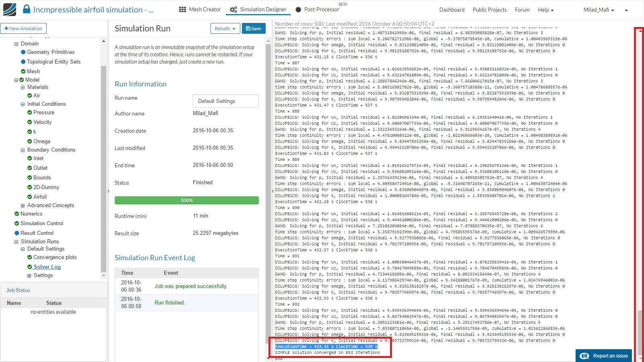Click the Velocity status check icon

pyautogui.click(x=30, y=122)
